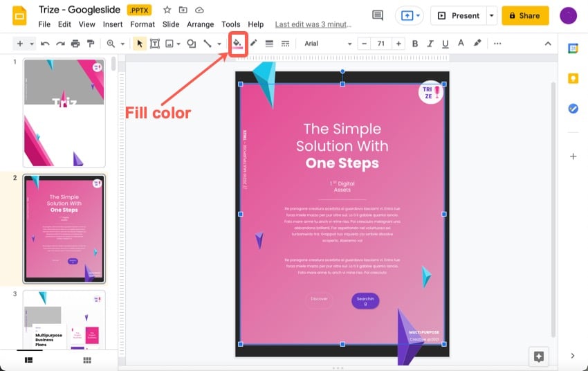Select the Text box tool
This screenshot has height=371, width=588.
[x=155, y=44]
